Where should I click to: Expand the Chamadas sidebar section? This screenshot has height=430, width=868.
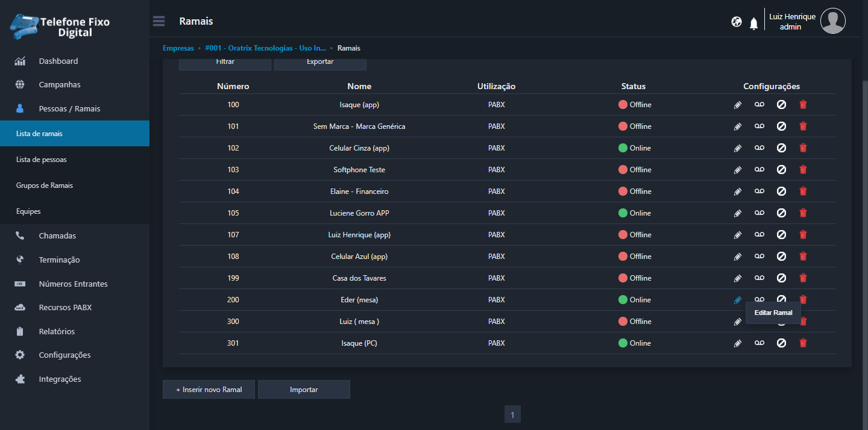point(57,236)
